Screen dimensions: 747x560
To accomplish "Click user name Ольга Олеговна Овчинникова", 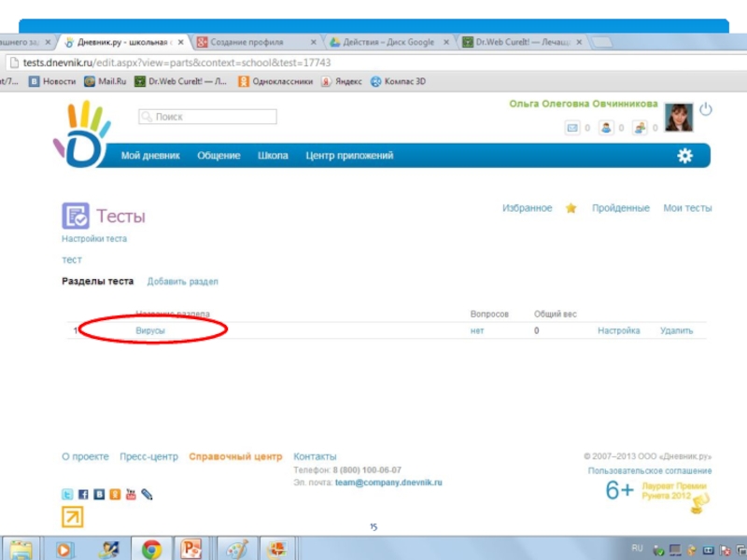I will 584,104.
